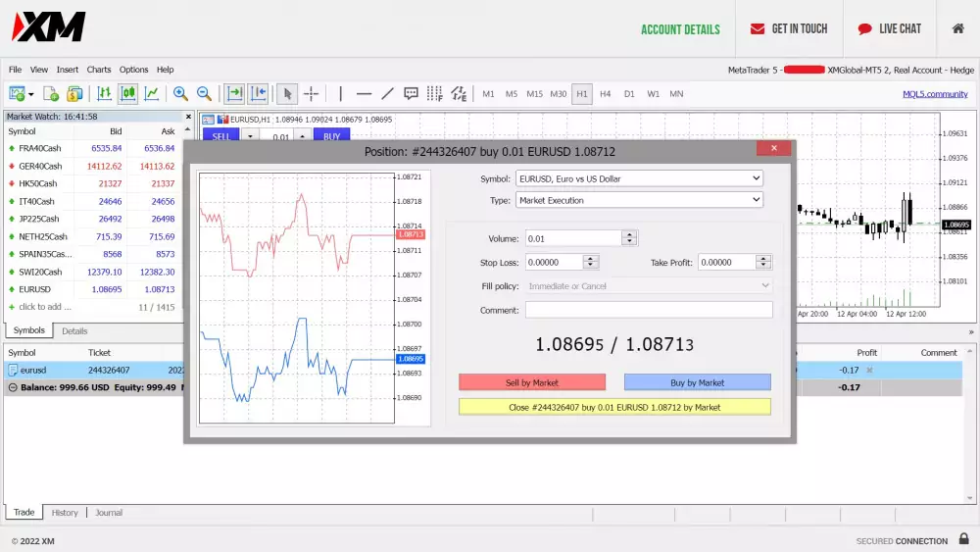Open the disabled Fill policy dropdown
The width and height of the screenshot is (980, 552).
649,285
